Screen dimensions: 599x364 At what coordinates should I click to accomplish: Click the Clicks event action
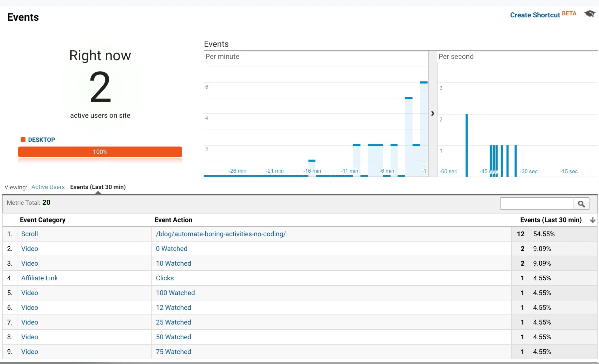point(165,278)
